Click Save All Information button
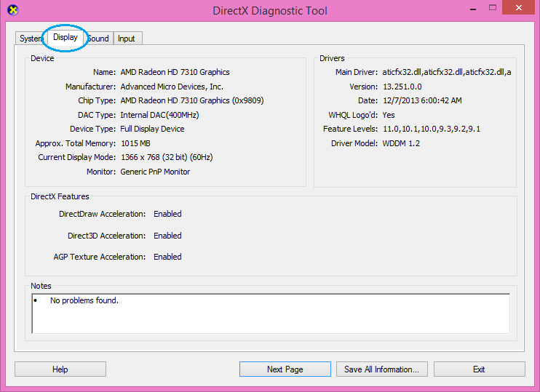Viewport: 540px width, 392px height. click(x=382, y=369)
